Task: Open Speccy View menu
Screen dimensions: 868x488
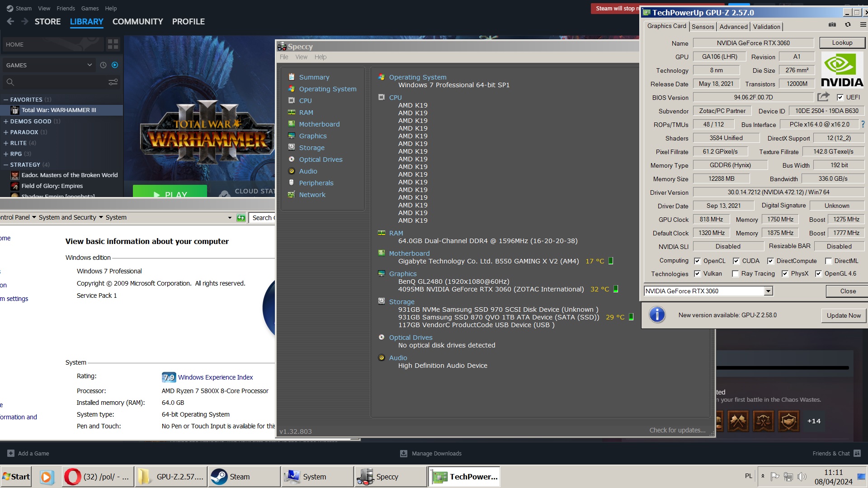Action: [x=301, y=57]
